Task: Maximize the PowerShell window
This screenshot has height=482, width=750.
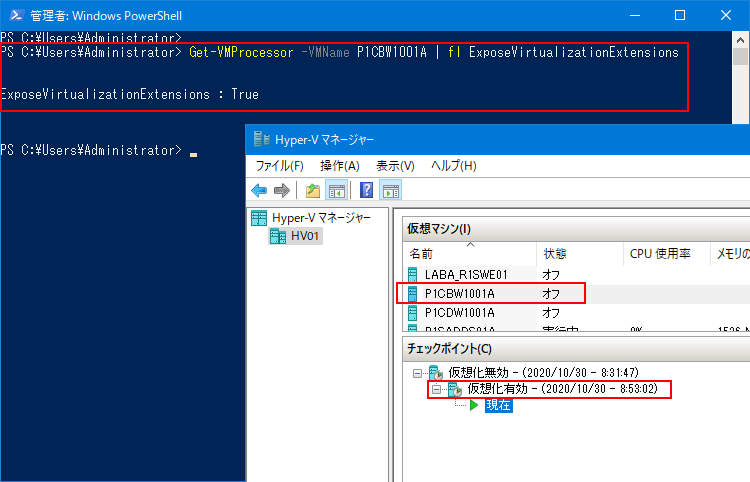Action: (680, 15)
